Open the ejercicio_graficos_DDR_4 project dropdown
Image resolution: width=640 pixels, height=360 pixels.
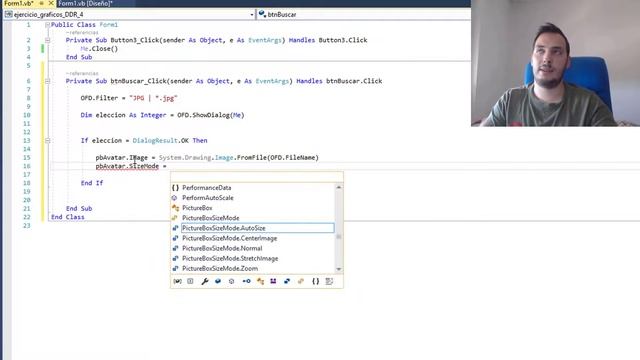252,15
